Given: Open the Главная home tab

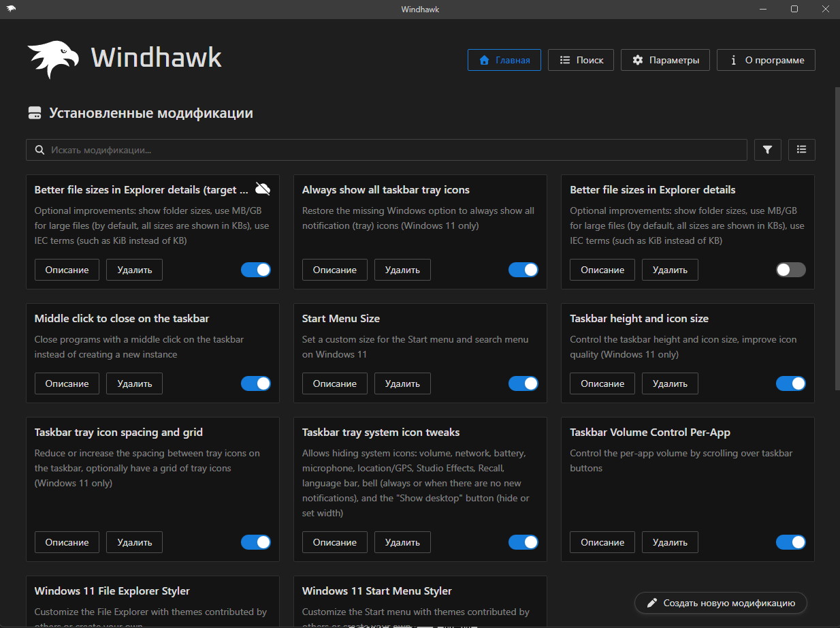Looking at the screenshot, I should [504, 60].
